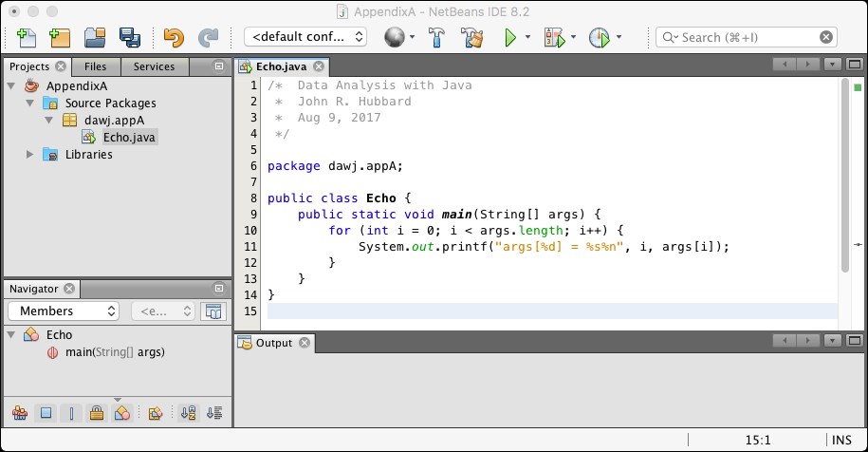The height and width of the screenshot is (452, 868).
Task: Run the project with green play icon
Action: pos(510,37)
